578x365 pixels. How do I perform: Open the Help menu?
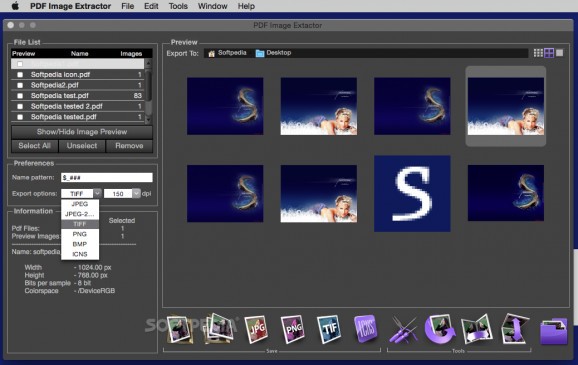coord(246,6)
